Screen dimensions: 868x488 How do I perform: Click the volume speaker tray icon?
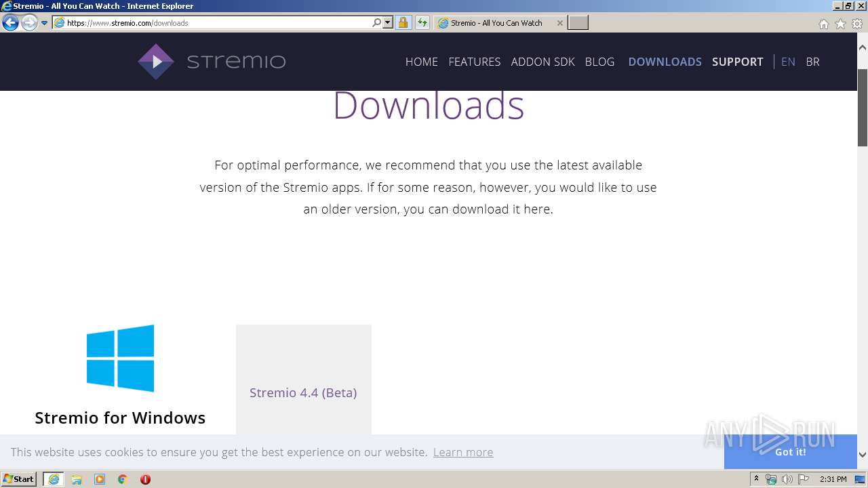click(787, 479)
